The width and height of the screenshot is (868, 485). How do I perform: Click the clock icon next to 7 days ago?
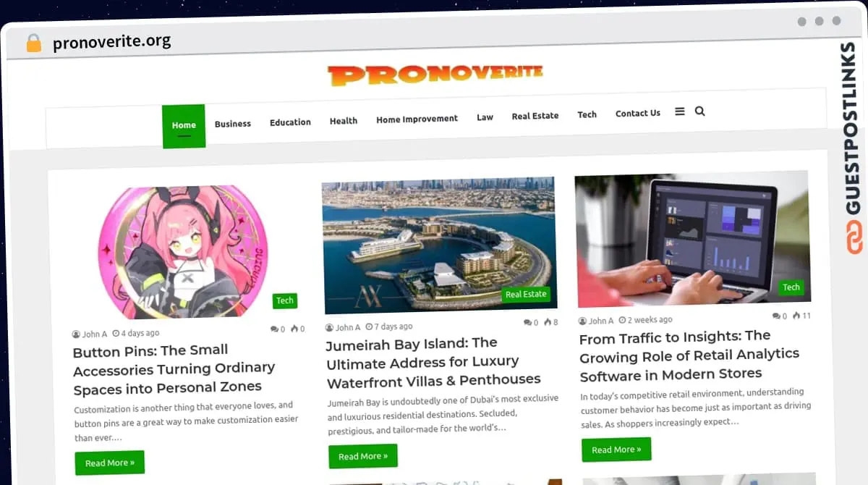tap(369, 327)
